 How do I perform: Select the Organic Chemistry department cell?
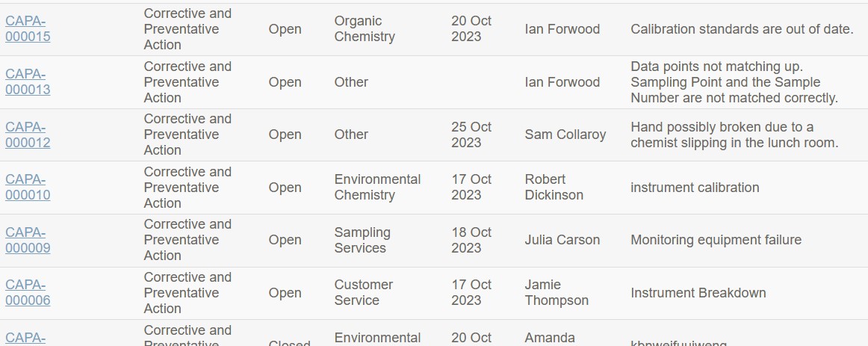point(365,29)
